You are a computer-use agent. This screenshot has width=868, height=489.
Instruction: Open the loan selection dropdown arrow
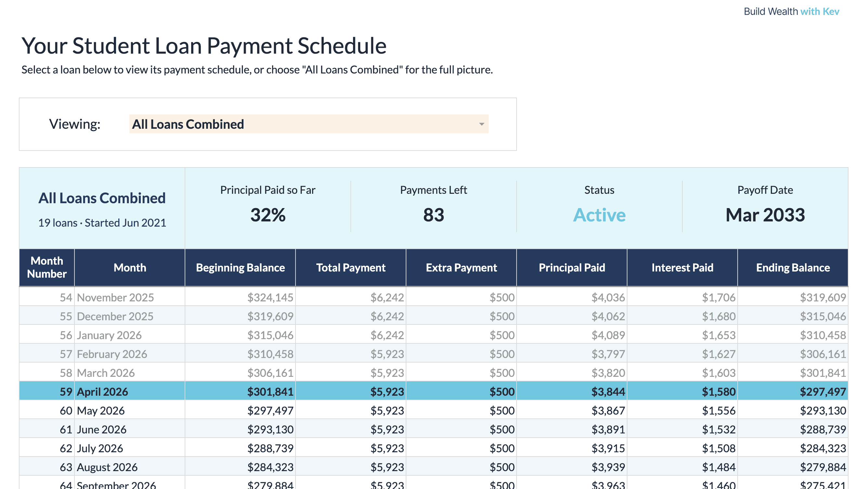[481, 124]
